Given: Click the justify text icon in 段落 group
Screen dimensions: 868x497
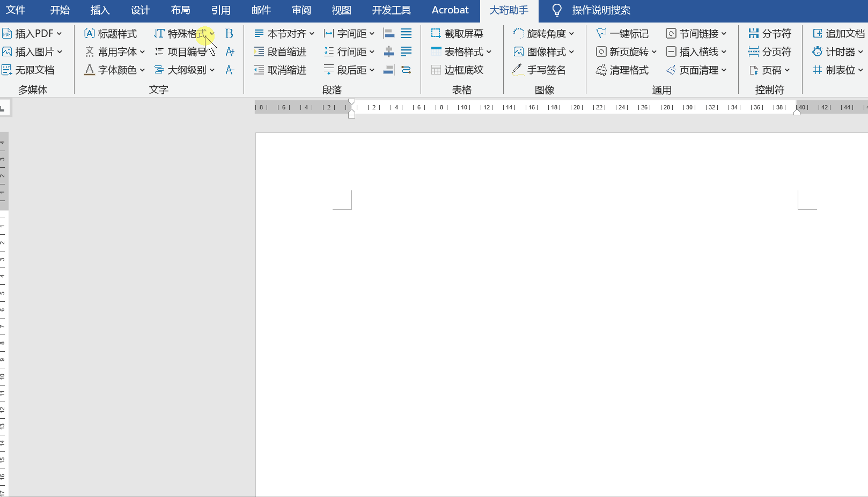Looking at the screenshot, I should [x=406, y=34].
